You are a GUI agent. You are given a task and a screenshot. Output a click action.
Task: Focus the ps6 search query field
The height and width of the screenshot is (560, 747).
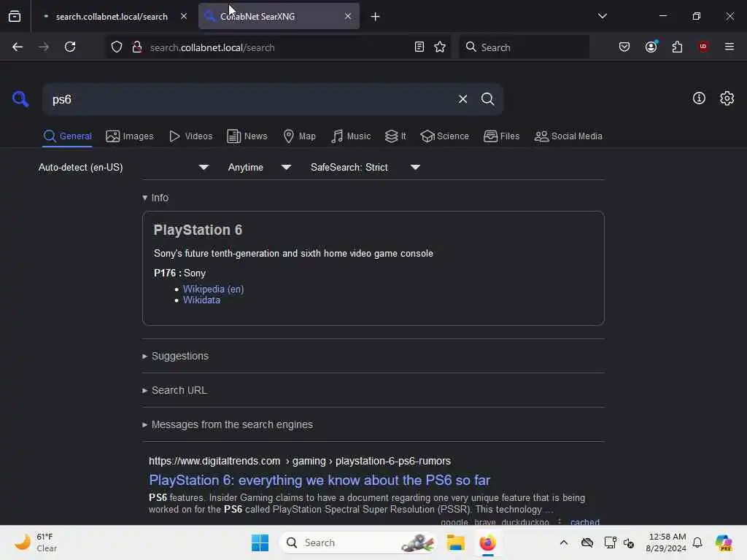point(250,99)
